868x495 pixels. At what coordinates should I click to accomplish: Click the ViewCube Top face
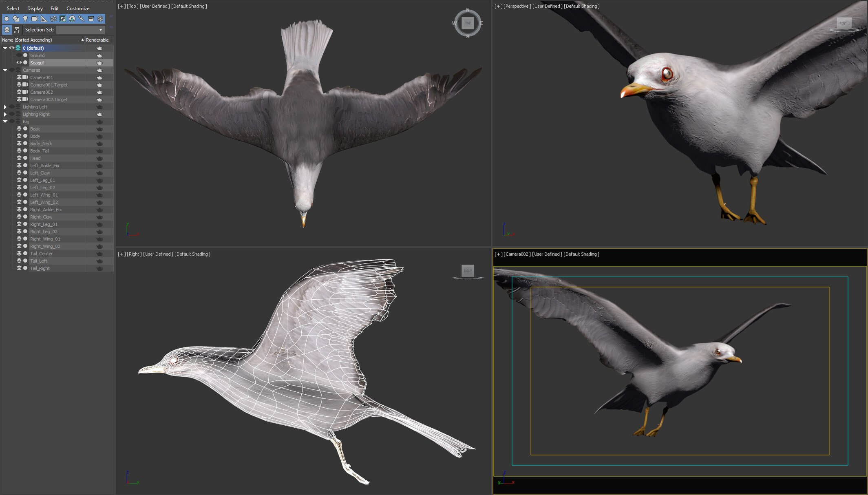pos(468,23)
